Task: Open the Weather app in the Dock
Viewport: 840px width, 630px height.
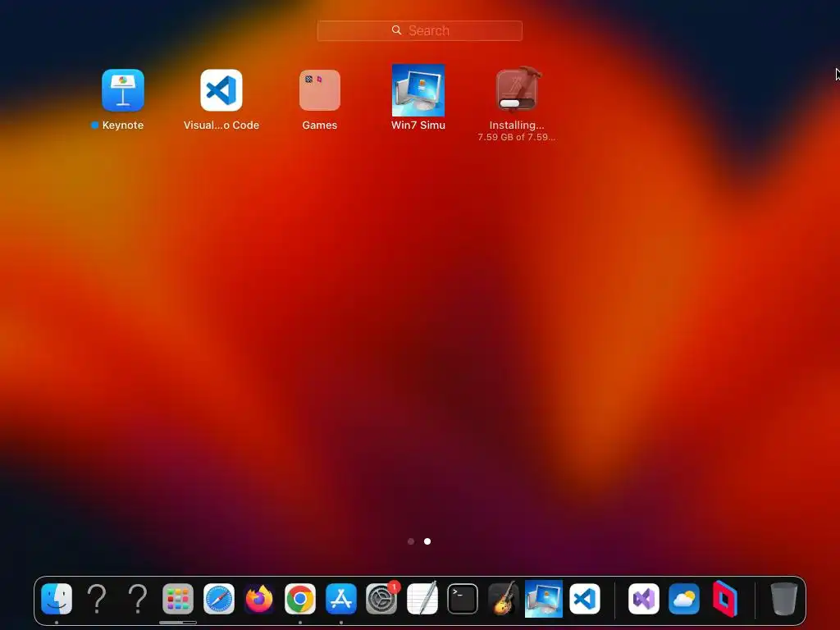Action: [x=684, y=598]
